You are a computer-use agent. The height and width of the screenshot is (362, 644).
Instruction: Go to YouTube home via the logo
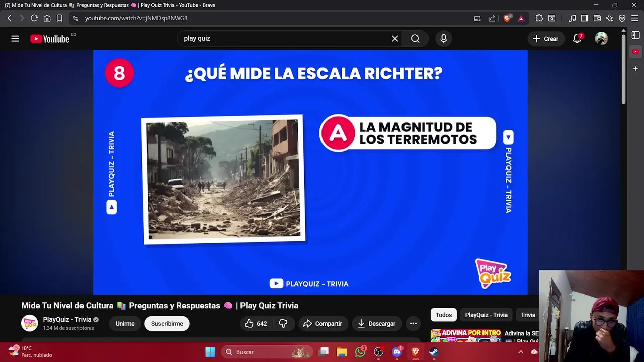tap(50, 39)
